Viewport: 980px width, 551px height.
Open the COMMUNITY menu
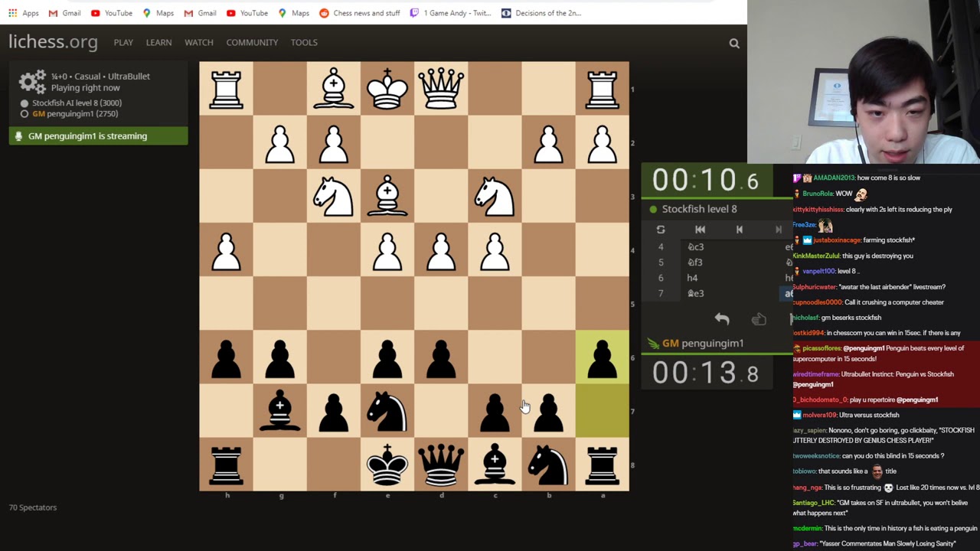[x=252, y=42]
